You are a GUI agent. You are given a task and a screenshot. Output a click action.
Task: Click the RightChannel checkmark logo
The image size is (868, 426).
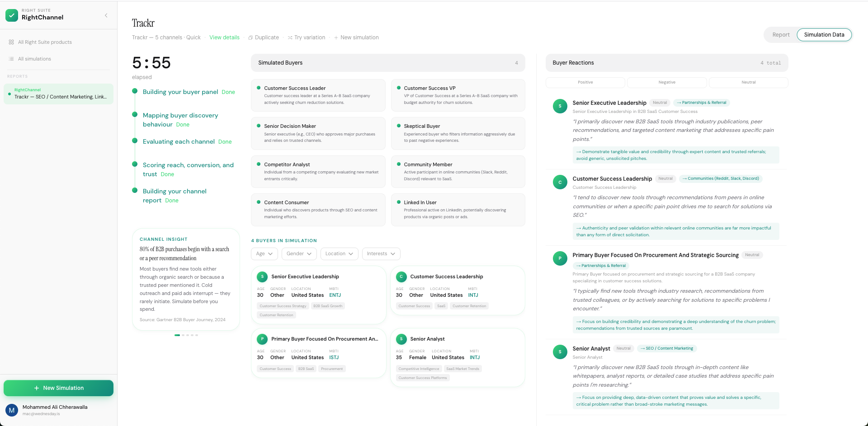click(x=11, y=15)
